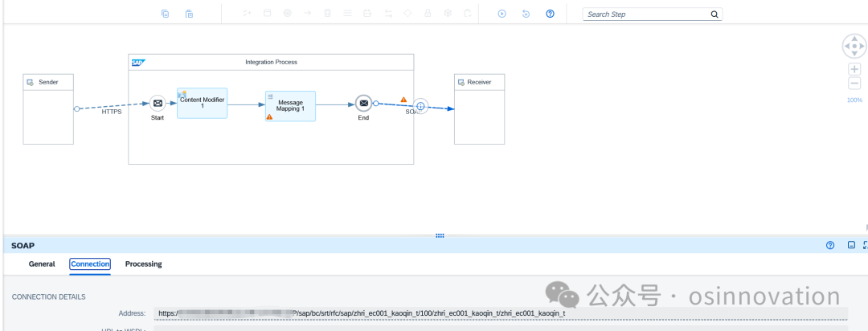This screenshot has height=331, width=868.
Task: Zoom out the canvas with minus button
Action: tap(854, 84)
